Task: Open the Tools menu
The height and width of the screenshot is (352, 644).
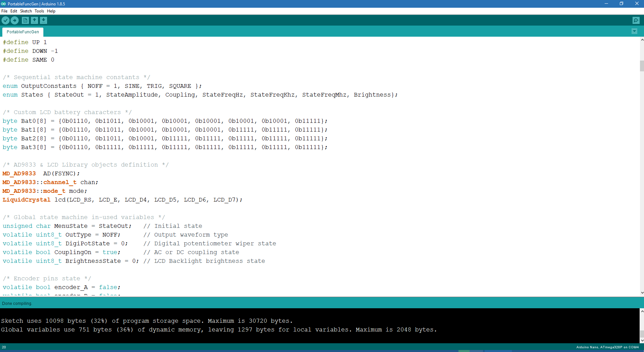Action: pos(39,11)
